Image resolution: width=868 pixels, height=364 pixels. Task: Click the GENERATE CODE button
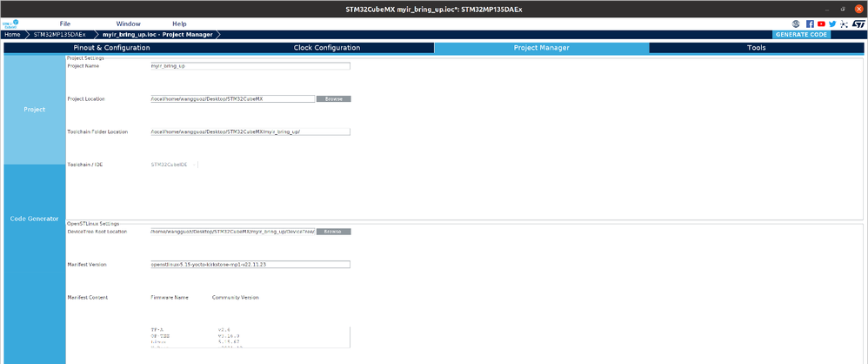(x=801, y=34)
